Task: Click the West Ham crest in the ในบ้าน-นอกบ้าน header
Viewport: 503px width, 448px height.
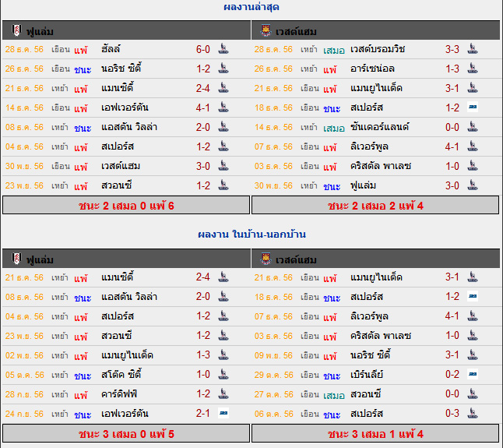Action: tap(266, 259)
